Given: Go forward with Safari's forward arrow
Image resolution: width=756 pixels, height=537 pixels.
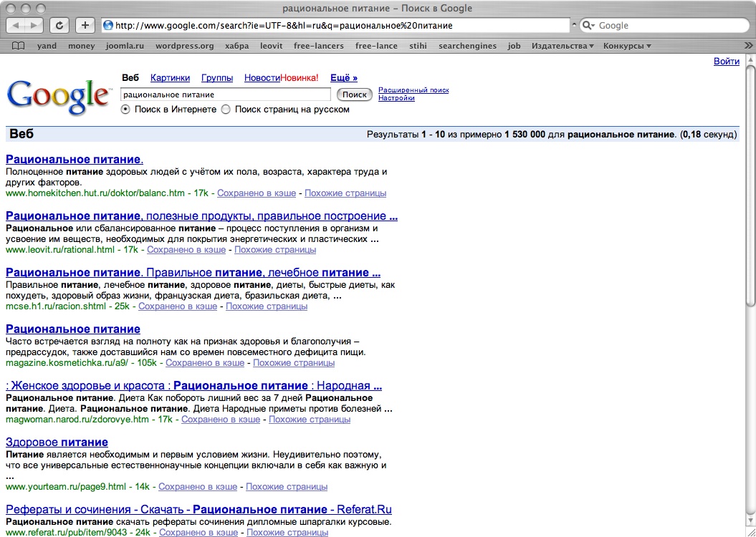Looking at the screenshot, I should point(34,26).
